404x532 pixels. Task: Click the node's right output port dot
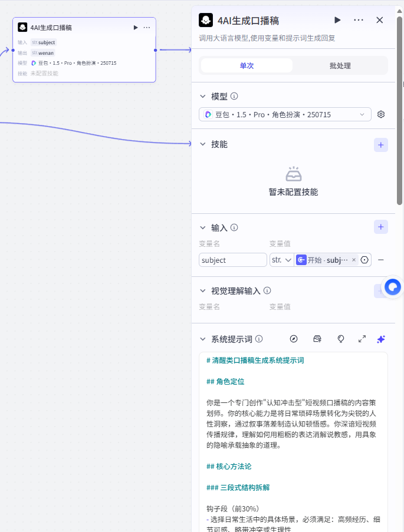tap(156, 50)
